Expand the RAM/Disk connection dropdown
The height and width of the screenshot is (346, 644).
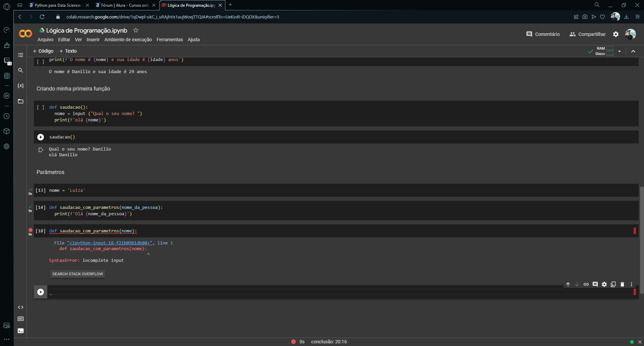pos(620,51)
